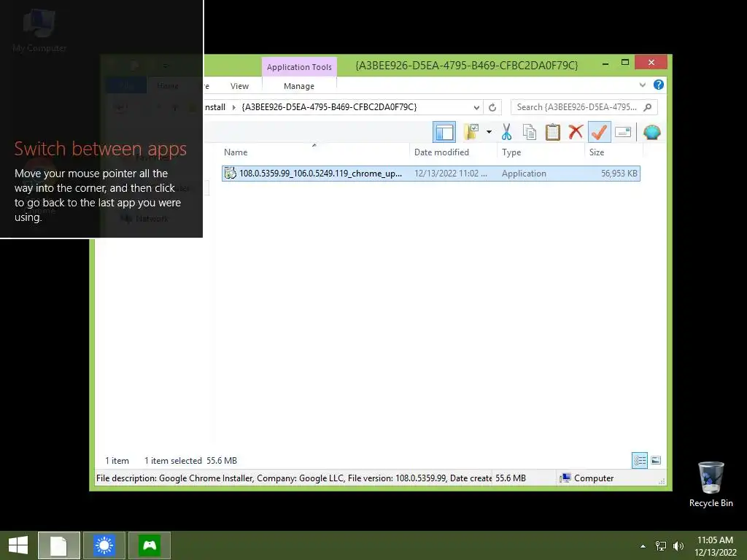Click the e-mail envelope toolbar icon
This screenshot has height=560, width=747.
[x=623, y=132]
